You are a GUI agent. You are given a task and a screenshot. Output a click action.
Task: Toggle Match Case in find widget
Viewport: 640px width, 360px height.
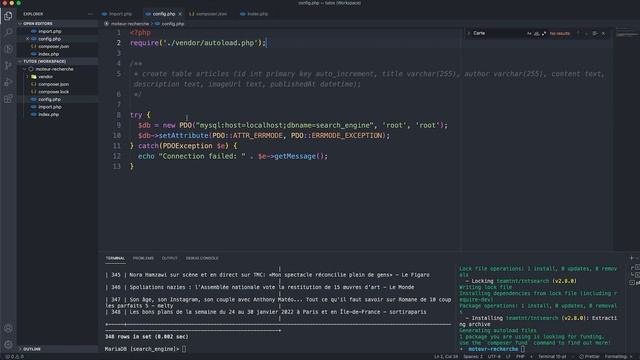click(529, 33)
